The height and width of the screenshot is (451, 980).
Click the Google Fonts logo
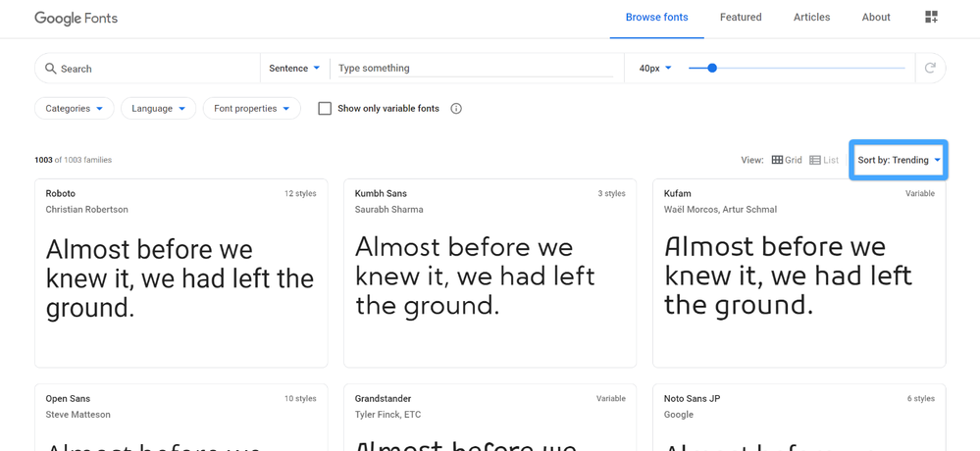pos(76,18)
